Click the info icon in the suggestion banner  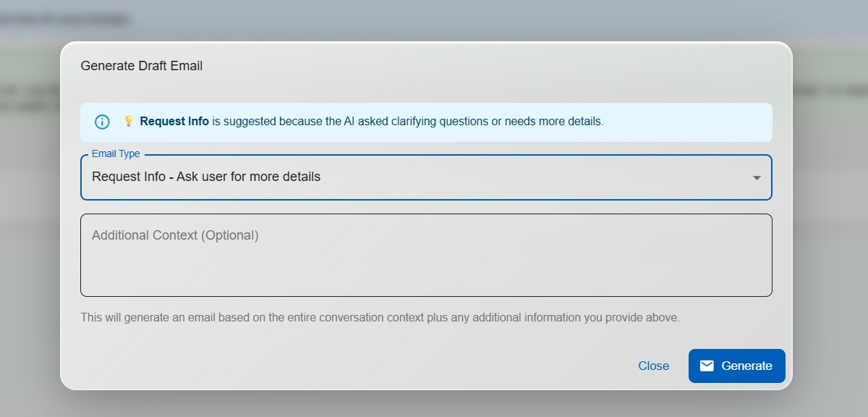tap(101, 122)
